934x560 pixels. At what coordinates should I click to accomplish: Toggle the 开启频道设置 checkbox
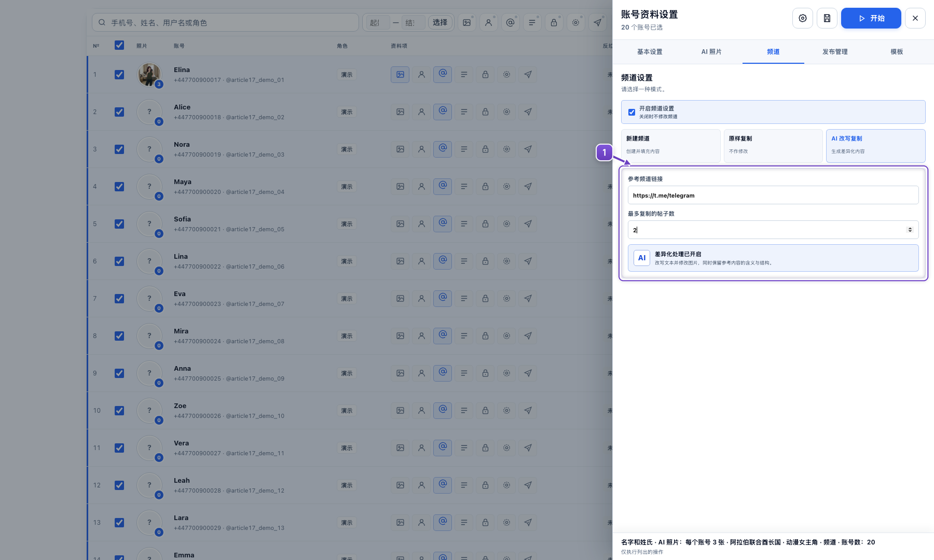click(631, 112)
